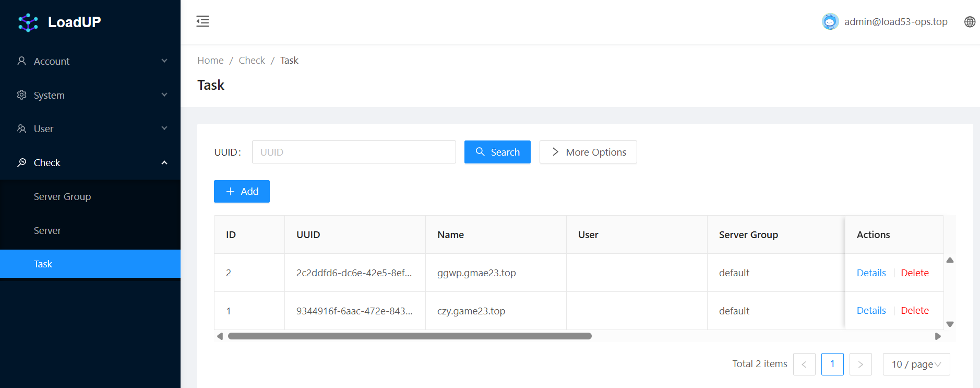Open the 10 / page size dropdown
Screen dimensions: 980x388
tap(916, 365)
